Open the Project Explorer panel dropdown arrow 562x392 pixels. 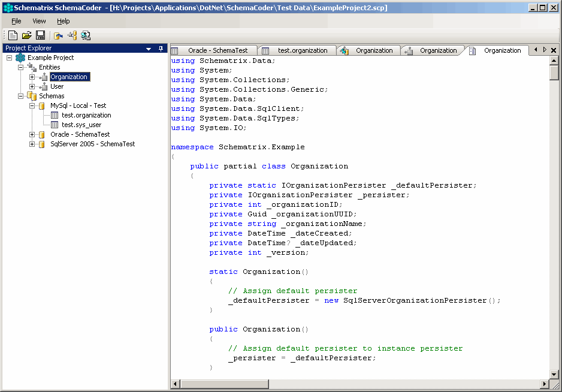coord(149,49)
